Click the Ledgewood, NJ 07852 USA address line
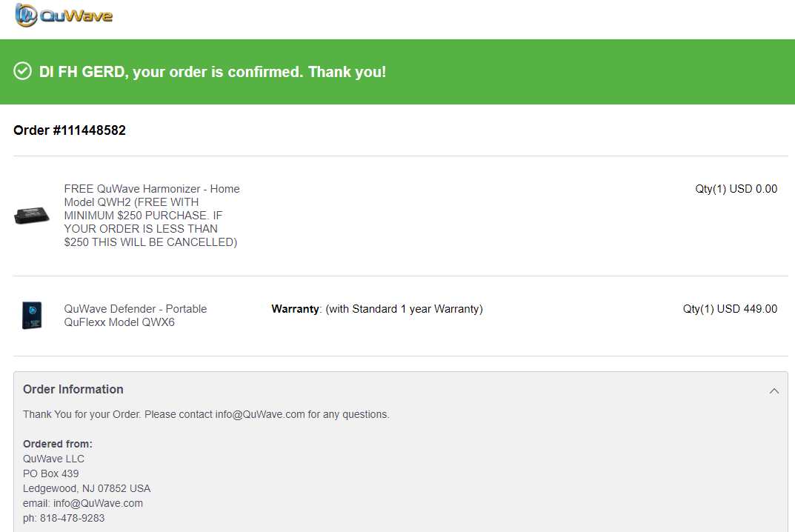This screenshot has width=795, height=532. click(87, 488)
